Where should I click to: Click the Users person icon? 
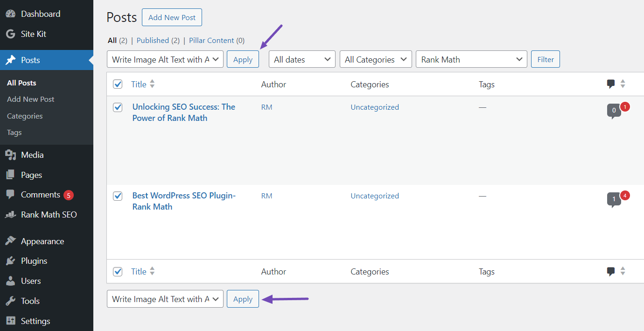[x=10, y=281]
